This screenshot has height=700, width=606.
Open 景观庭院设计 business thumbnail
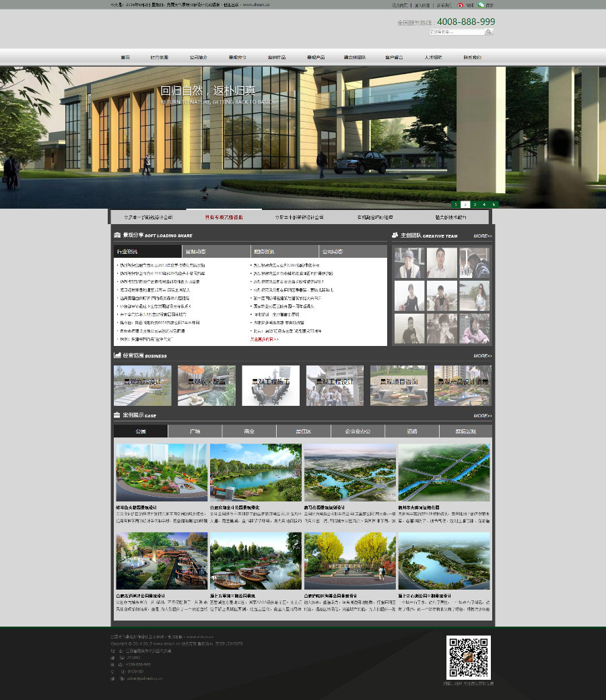(x=143, y=386)
